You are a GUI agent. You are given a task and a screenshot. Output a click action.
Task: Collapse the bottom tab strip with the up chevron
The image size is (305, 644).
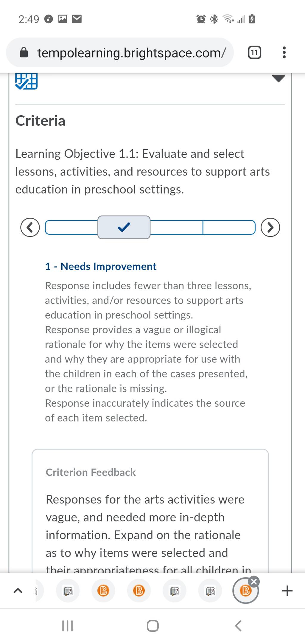pyautogui.click(x=18, y=590)
